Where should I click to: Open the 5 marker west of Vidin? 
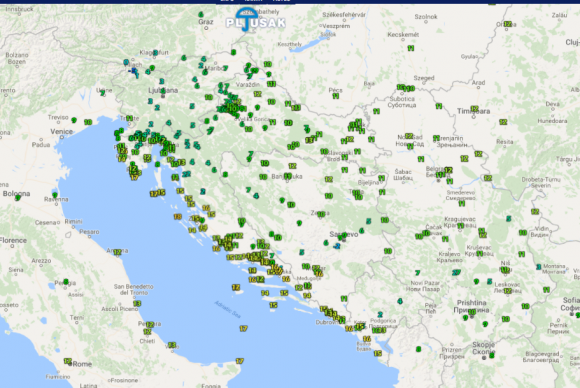[509, 219]
